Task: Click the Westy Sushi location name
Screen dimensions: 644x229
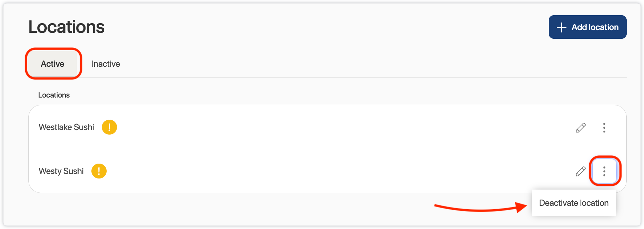Action: pyautogui.click(x=61, y=171)
